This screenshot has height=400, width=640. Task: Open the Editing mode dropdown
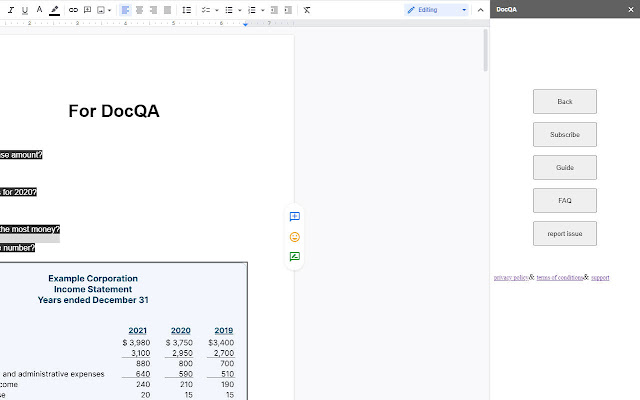436,10
